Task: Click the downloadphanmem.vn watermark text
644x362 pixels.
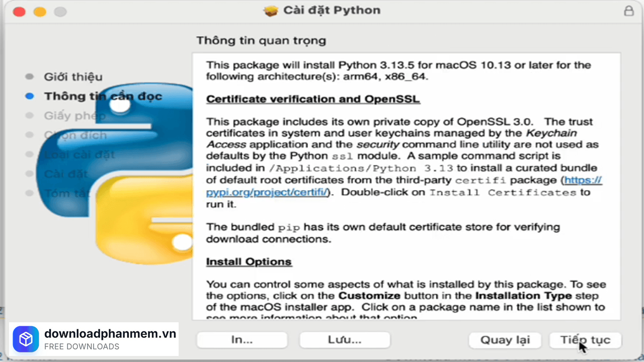Action: 110,333
